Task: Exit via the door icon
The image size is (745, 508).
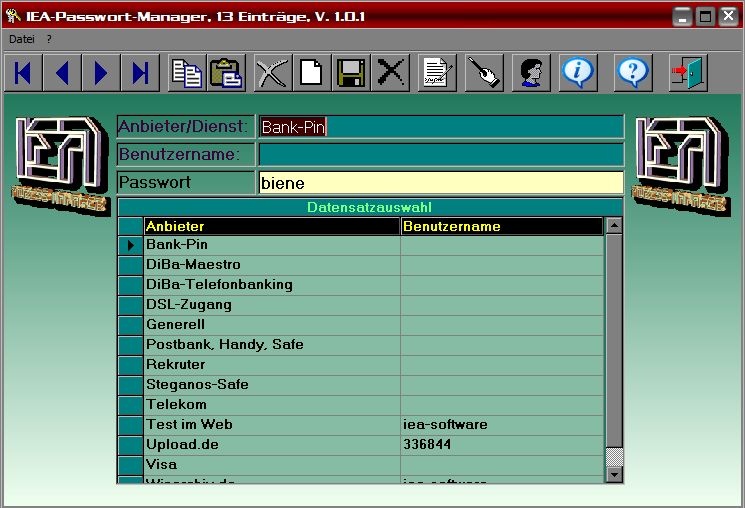Action: 688,73
